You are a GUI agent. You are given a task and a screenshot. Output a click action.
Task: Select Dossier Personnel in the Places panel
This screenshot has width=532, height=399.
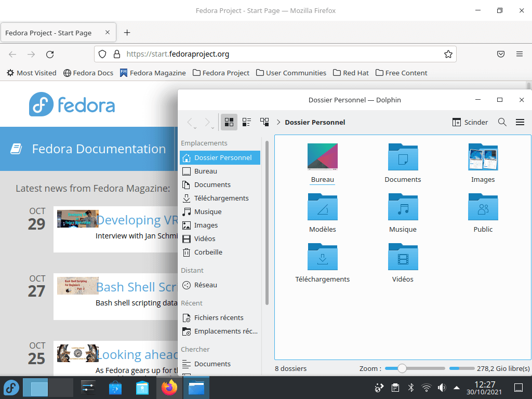(x=220, y=158)
